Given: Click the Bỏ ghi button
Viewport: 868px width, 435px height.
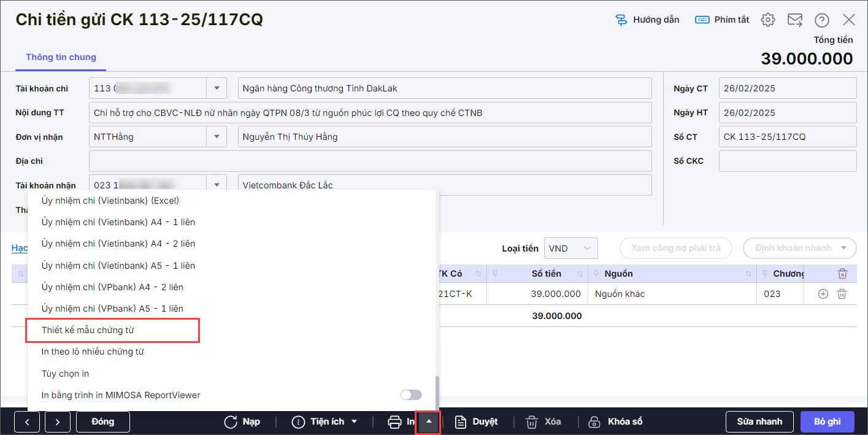Looking at the screenshot, I should [x=827, y=422].
